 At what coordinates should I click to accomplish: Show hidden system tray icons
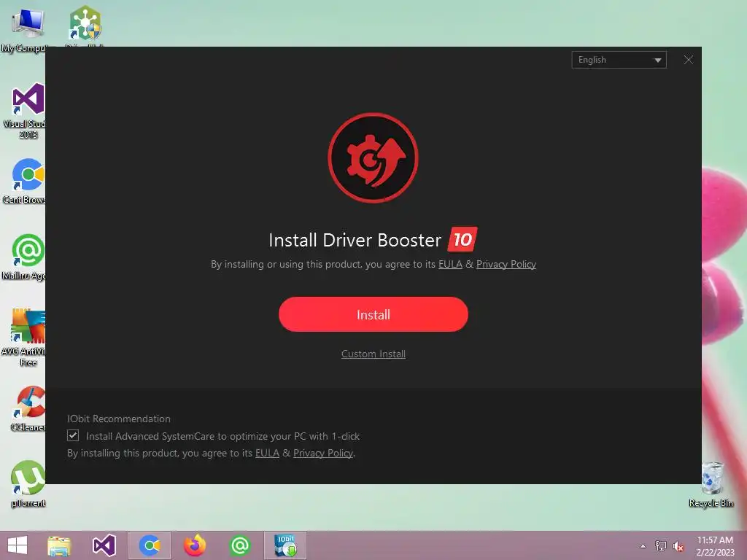pos(643,546)
